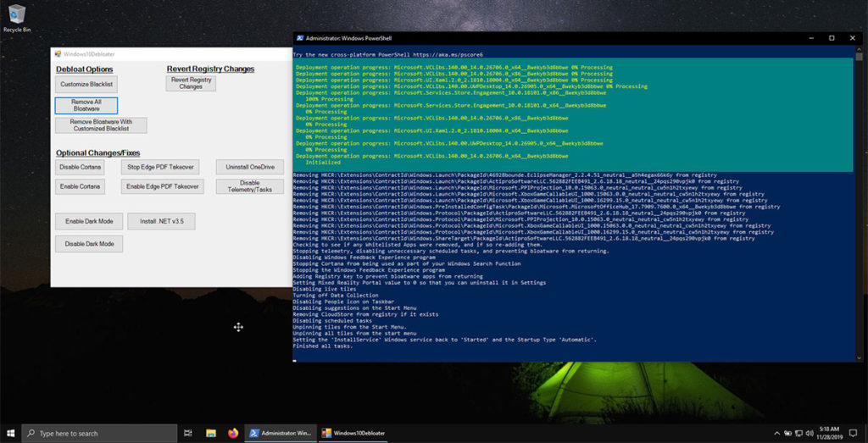The image size is (868, 443).
Task: Click Remove All Bloatware button
Action: 86,106
